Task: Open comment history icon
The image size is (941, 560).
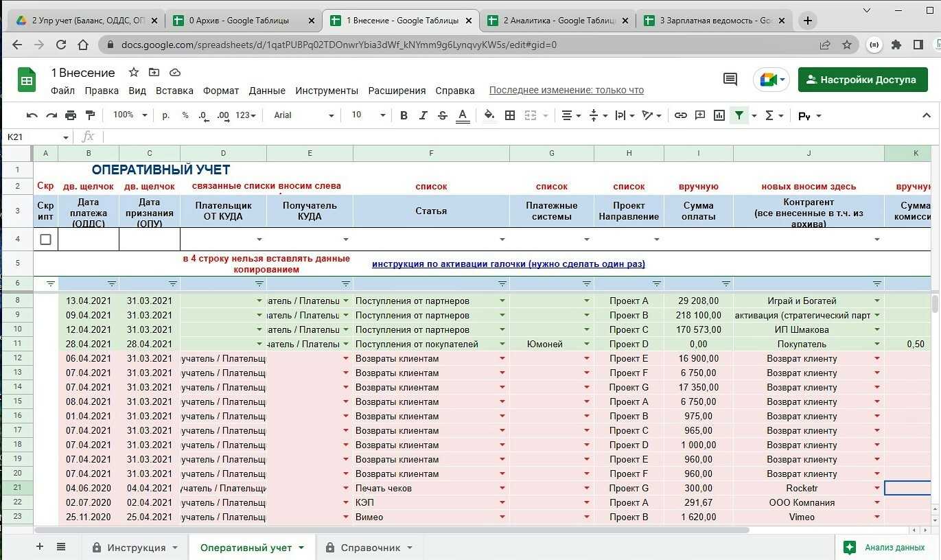Action: (x=730, y=80)
